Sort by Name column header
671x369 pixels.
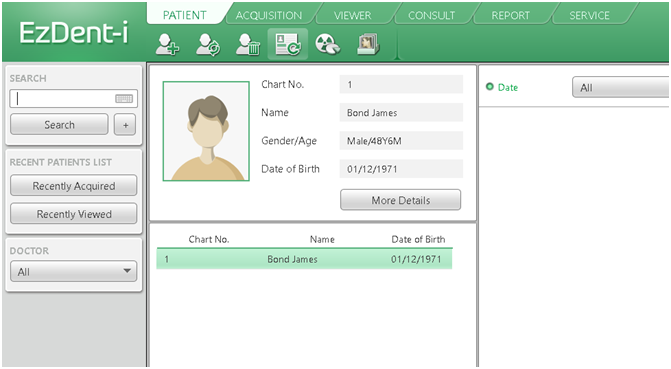point(322,239)
